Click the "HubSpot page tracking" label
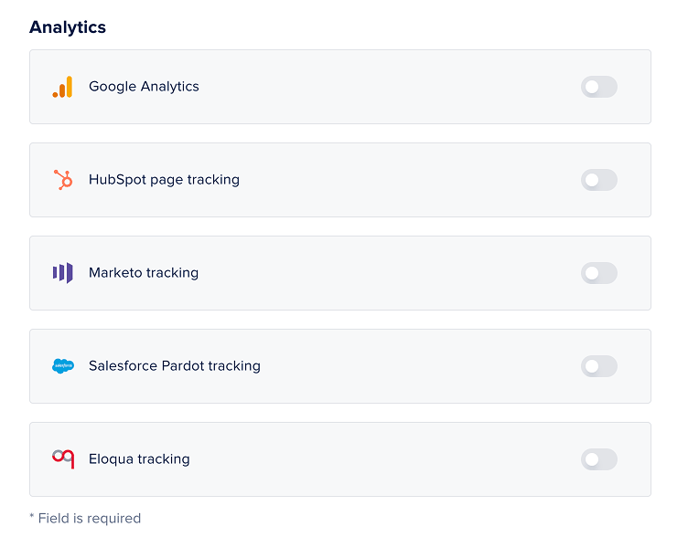This screenshot has width=688, height=537. pyautogui.click(x=164, y=180)
